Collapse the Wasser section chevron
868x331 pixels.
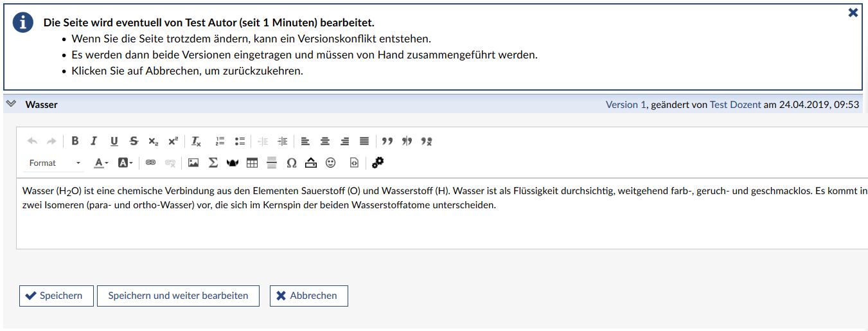[x=11, y=104]
